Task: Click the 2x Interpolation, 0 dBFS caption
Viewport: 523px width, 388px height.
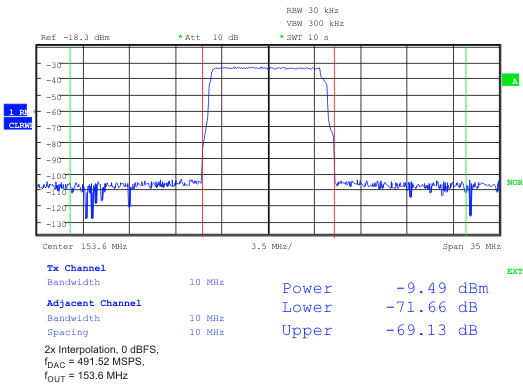Action: (101, 350)
